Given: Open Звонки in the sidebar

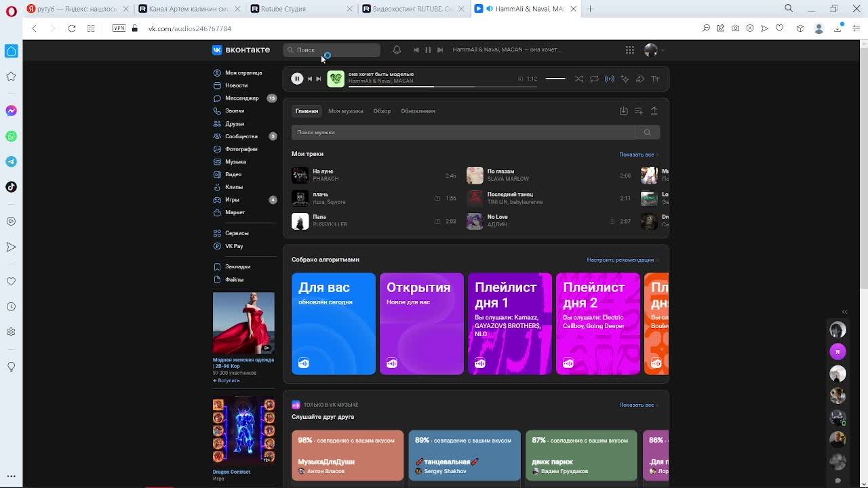Looking at the screenshot, I should [x=235, y=110].
